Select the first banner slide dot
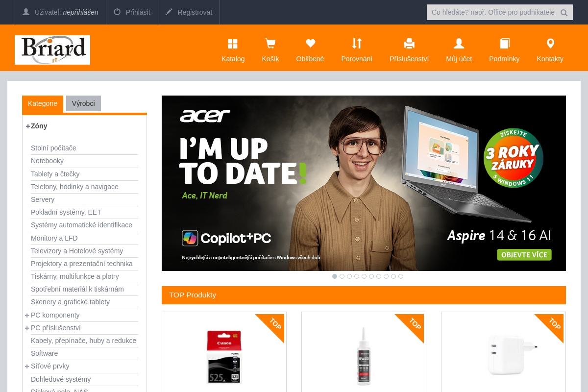 click(x=335, y=276)
